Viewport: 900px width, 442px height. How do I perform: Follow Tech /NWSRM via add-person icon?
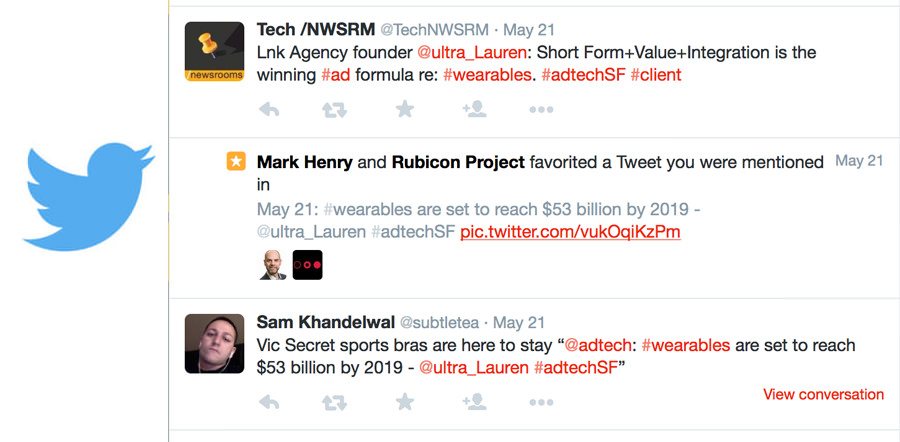point(474,110)
